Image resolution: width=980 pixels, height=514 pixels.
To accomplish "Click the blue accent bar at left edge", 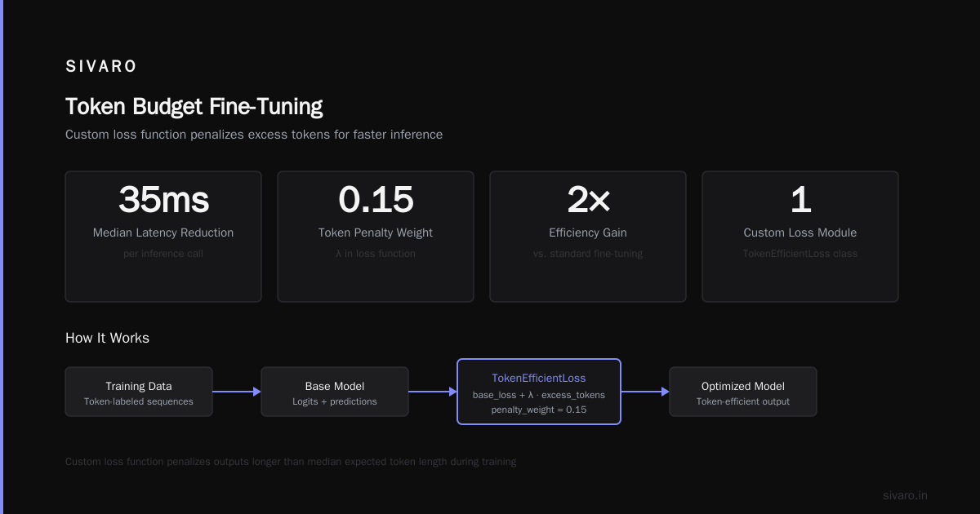I will point(2,257).
